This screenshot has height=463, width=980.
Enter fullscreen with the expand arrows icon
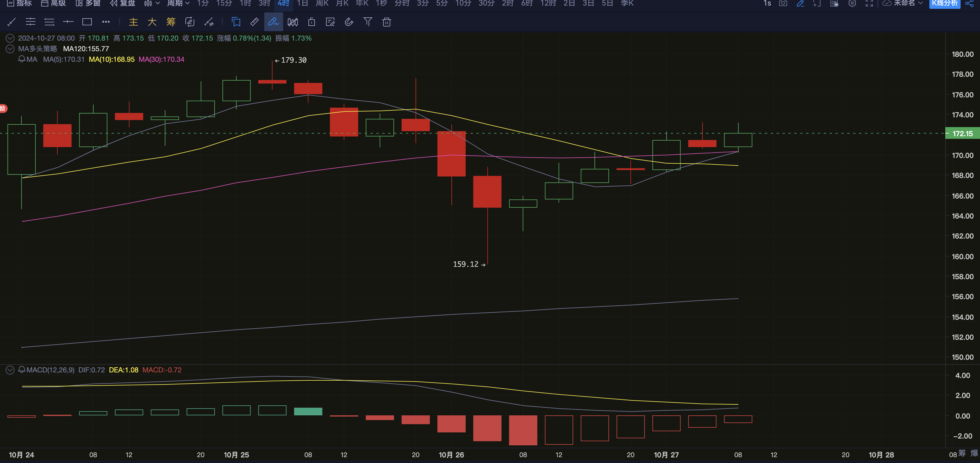pyautogui.click(x=869, y=4)
